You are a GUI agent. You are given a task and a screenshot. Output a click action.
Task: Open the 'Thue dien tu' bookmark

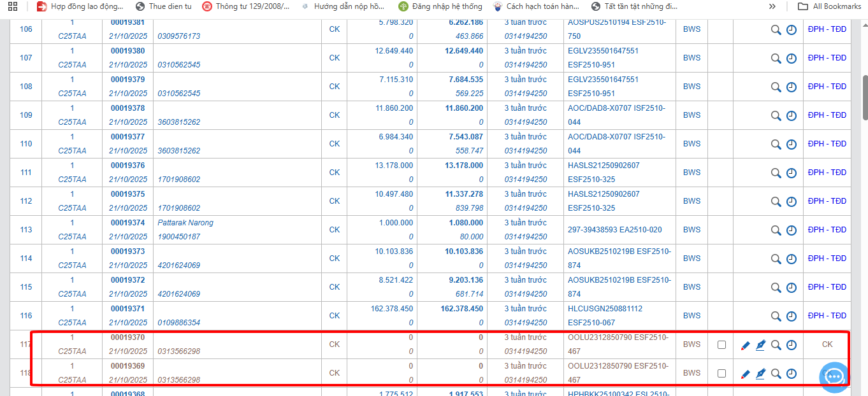pos(163,6)
